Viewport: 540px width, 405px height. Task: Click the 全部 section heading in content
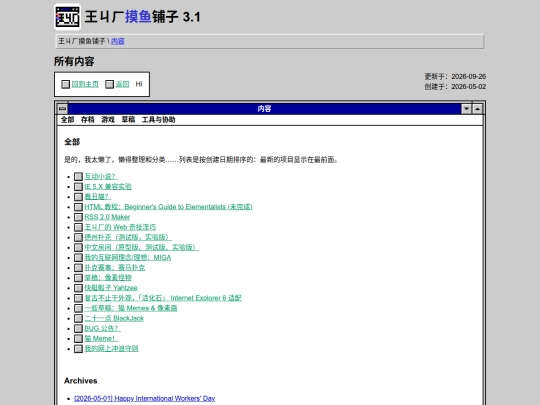72,142
